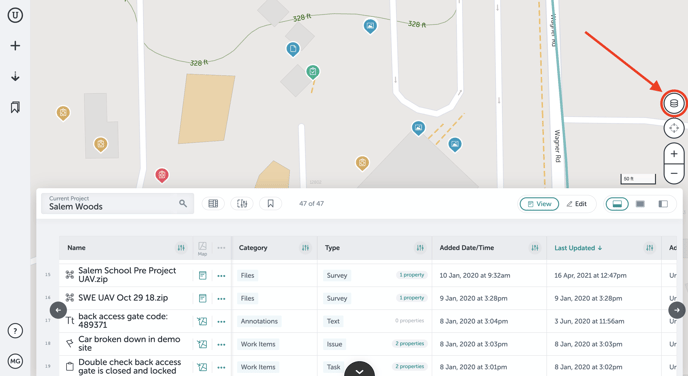This screenshot has height=376, width=688.
Task: Click the locate-me crosshair map button
Action: point(674,129)
